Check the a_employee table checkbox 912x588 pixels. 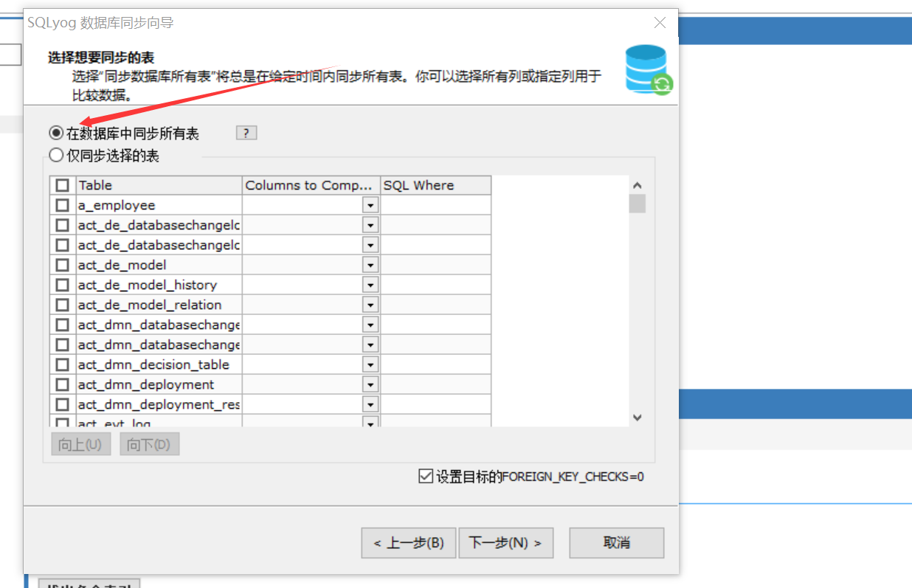[63, 205]
